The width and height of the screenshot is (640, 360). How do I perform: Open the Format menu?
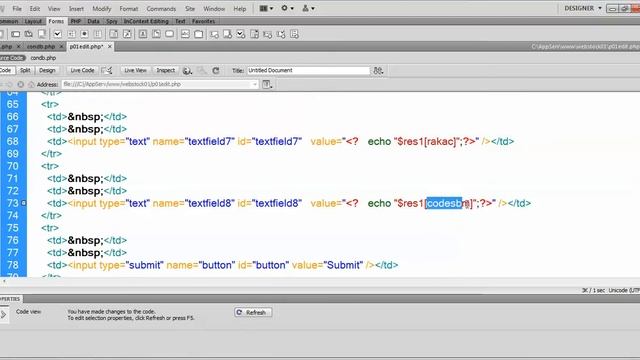click(129, 8)
